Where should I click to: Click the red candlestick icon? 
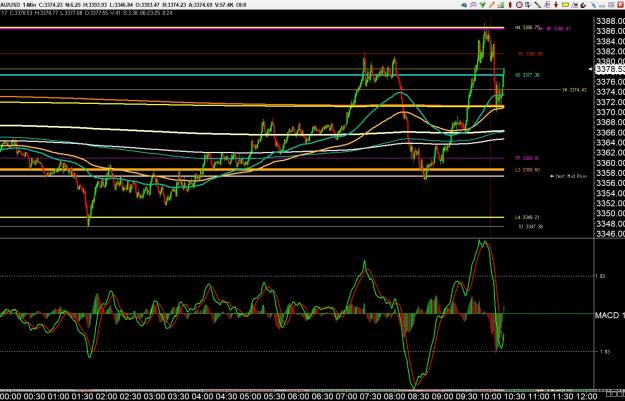coord(510,5)
